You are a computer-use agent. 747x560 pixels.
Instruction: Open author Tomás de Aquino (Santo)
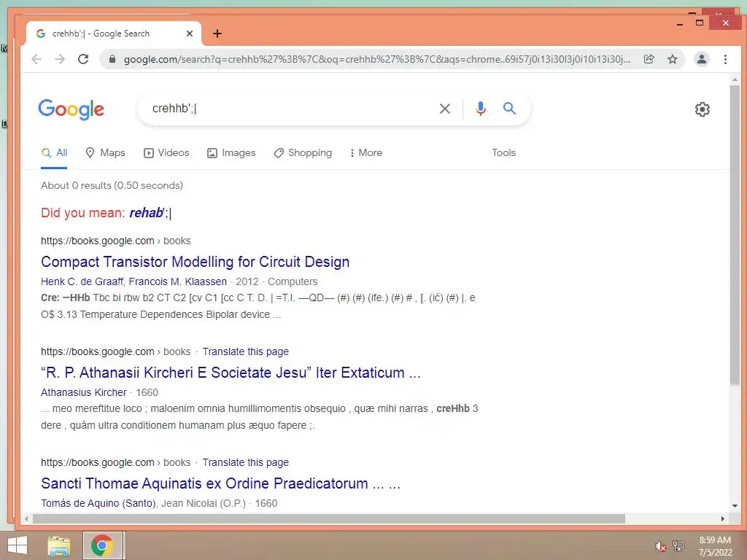click(x=98, y=503)
